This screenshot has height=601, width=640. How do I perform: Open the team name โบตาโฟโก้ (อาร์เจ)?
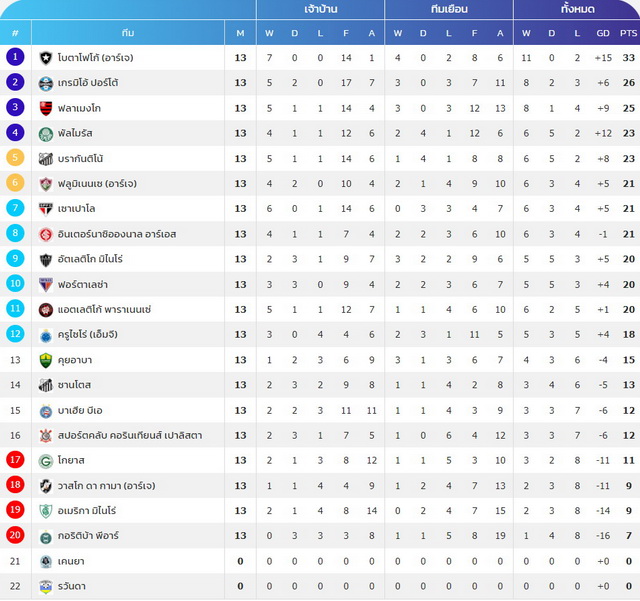click(96, 58)
